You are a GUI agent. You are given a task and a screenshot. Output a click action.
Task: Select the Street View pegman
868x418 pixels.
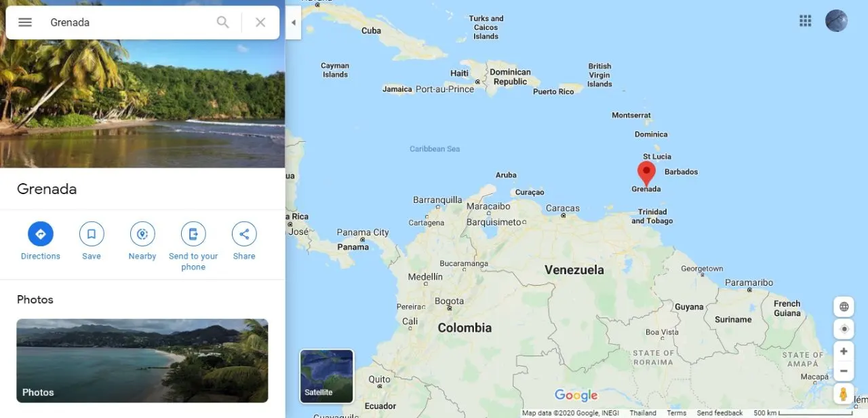(x=844, y=394)
